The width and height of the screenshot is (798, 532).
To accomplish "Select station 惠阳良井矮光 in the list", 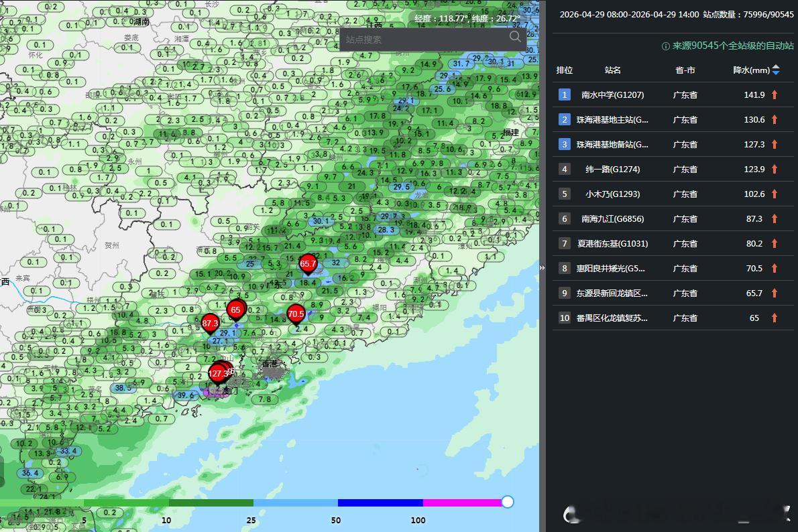I will point(611,268).
